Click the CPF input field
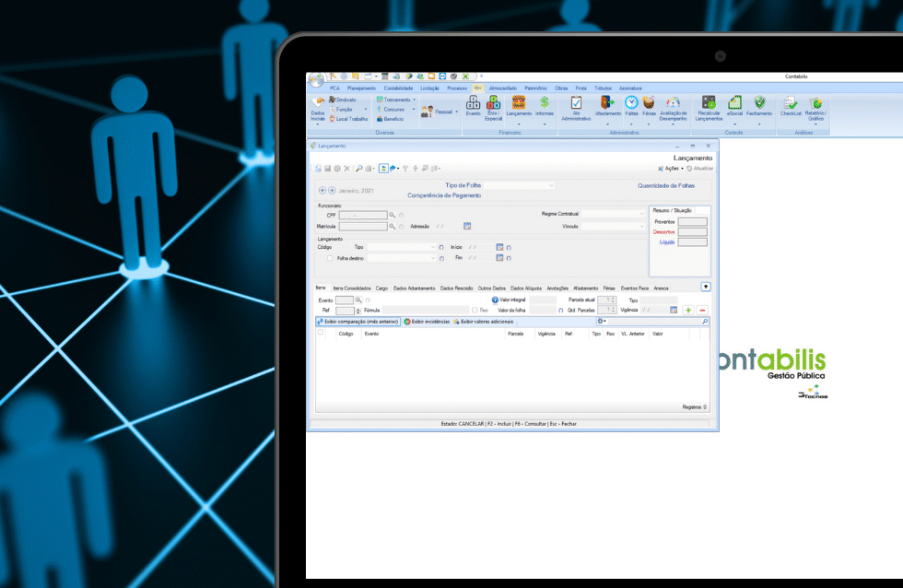This screenshot has width=903, height=588. coord(363,215)
